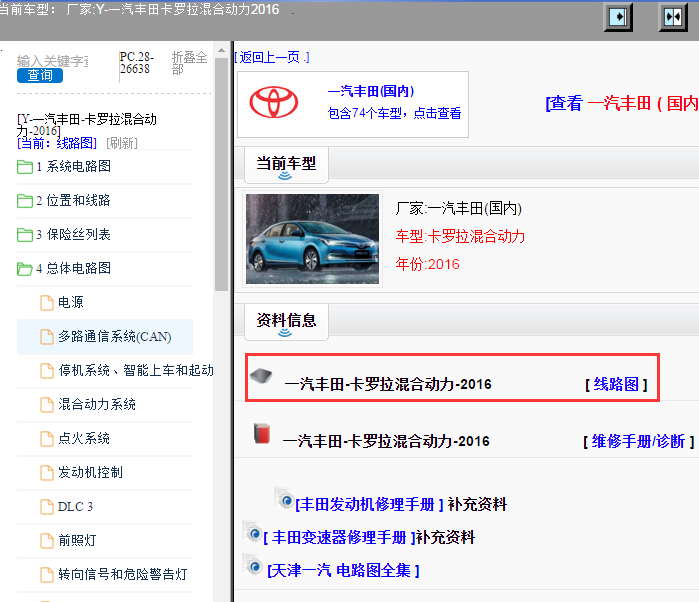Click document icon beside 停机系统
This screenshot has width=699, height=602.
pyautogui.click(x=47, y=371)
